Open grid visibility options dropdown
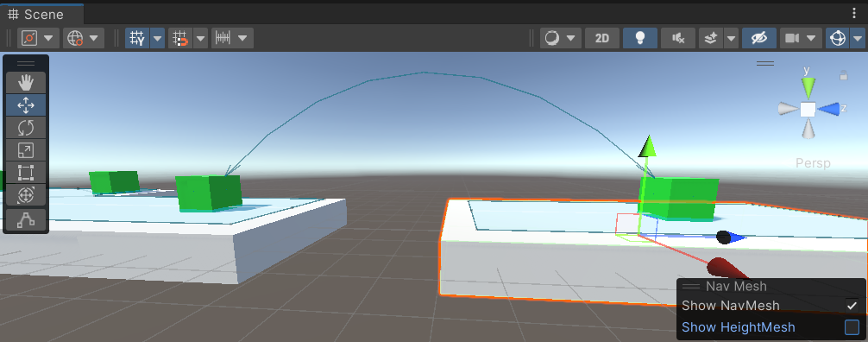Image resolution: width=868 pixels, height=342 pixels. click(x=158, y=38)
